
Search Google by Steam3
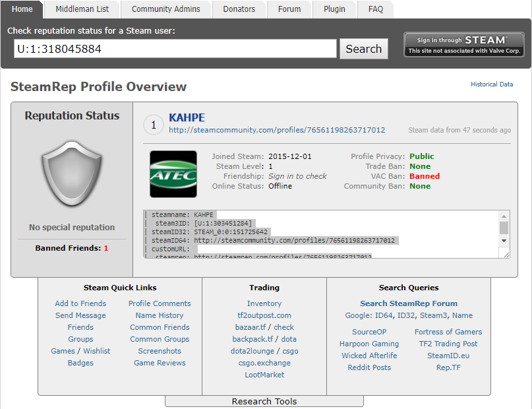(x=434, y=315)
